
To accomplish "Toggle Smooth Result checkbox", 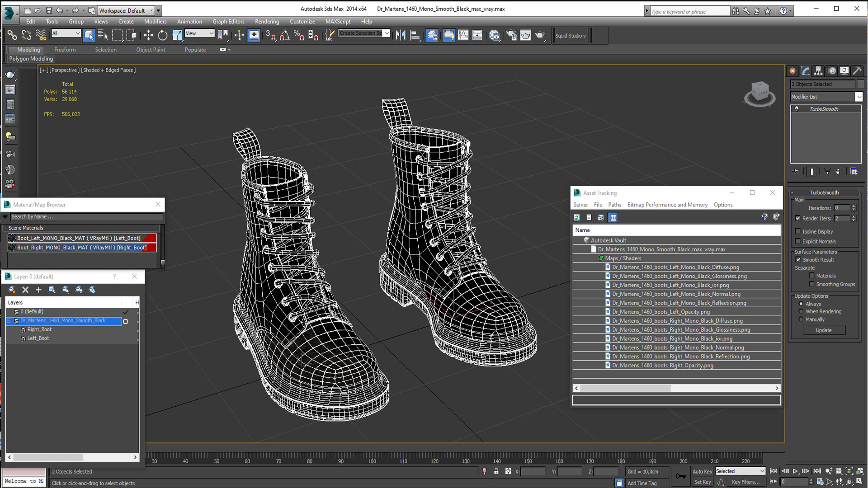I will point(798,260).
